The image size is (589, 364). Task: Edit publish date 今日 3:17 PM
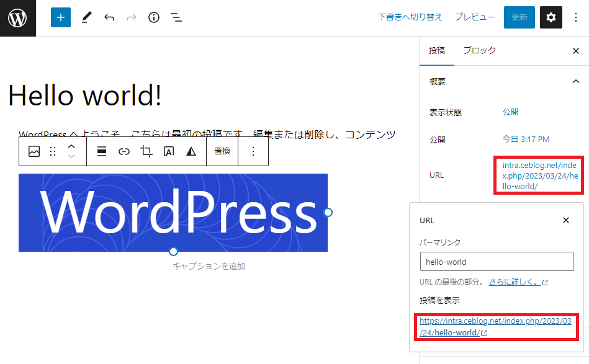click(526, 140)
